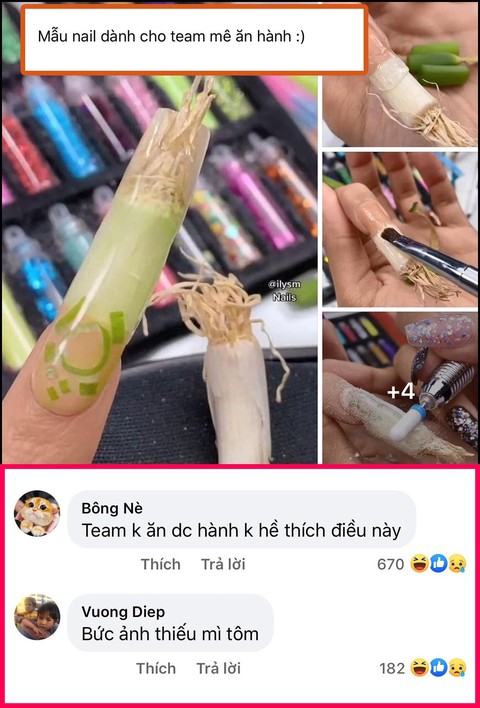Click crying emoji on the 670-reaction comment

click(457, 564)
